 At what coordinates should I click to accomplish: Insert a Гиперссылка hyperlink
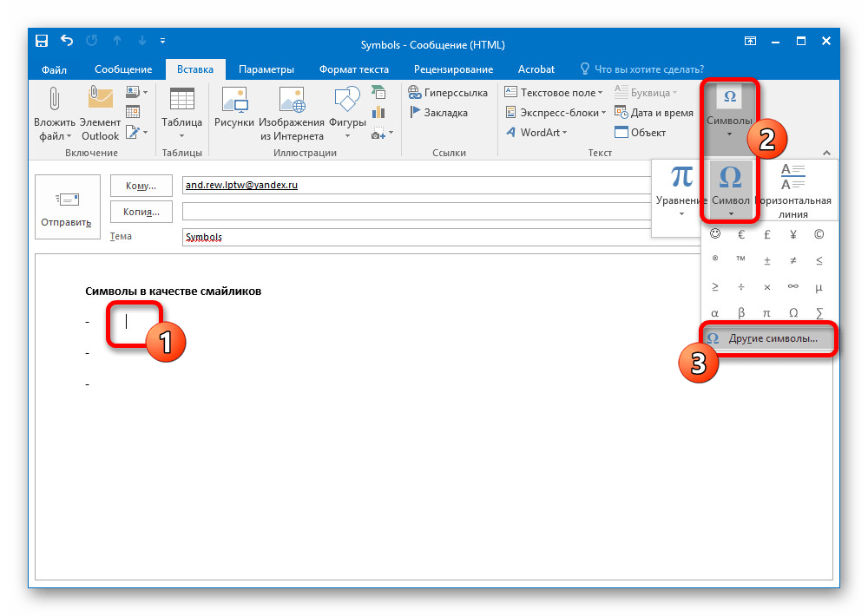point(448,93)
